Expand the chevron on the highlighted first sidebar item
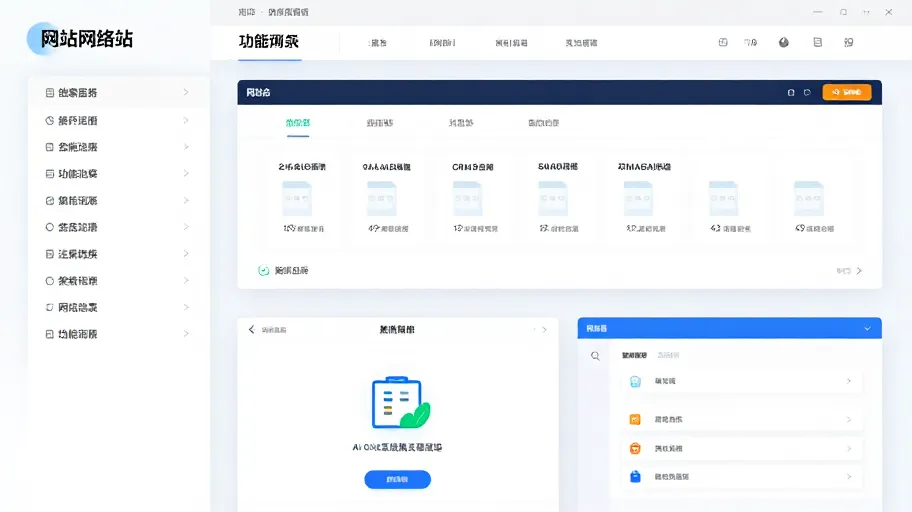Screen dimensions: 912x512 click(x=186, y=93)
